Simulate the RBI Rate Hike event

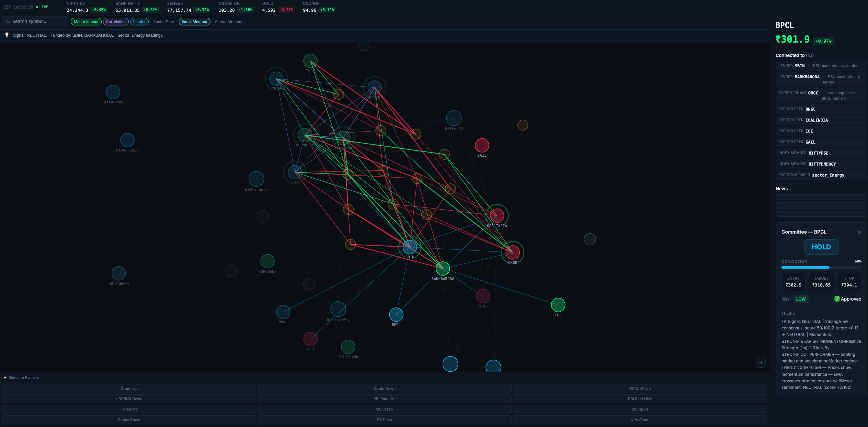tap(640, 399)
